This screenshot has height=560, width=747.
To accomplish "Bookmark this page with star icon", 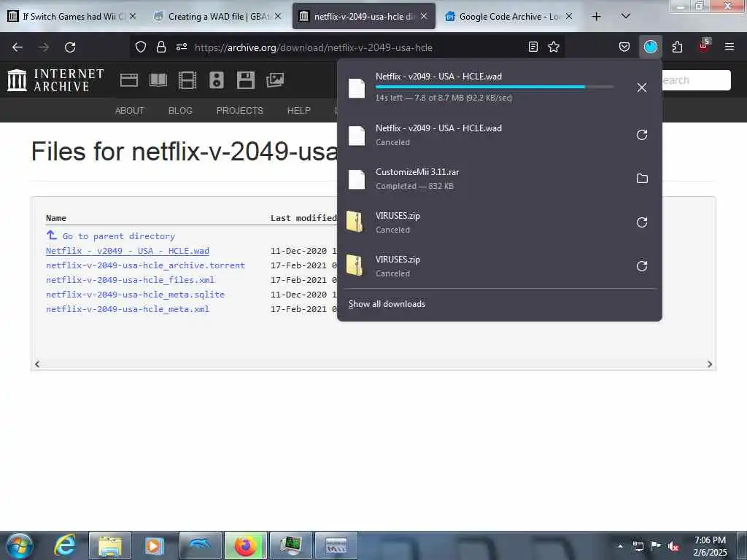I will 554,47.
